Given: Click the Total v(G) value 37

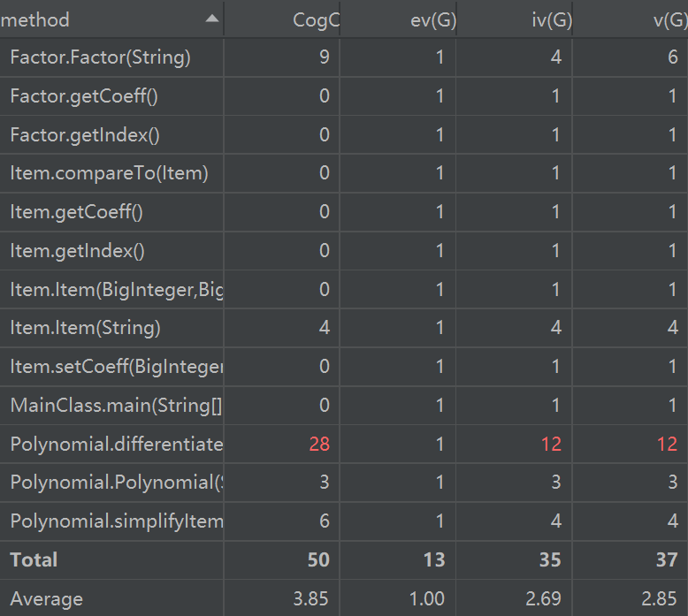Looking at the screenshot, I should [667, 560].
